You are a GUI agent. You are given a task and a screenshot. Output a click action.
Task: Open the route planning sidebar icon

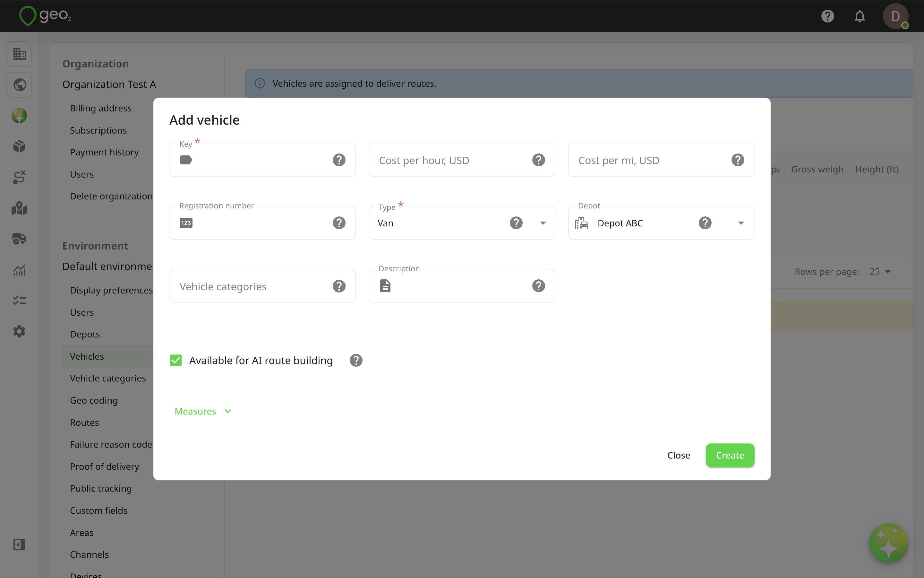click(20, 177)
